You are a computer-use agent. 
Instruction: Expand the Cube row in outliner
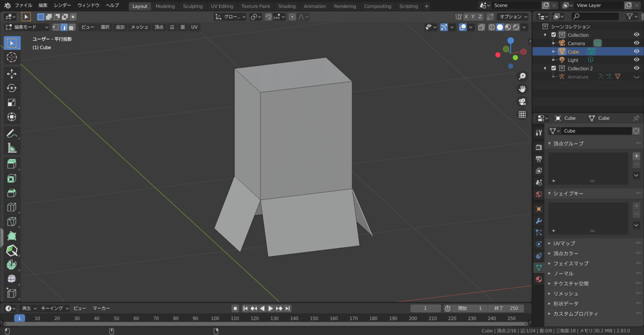(x=554, y=51)
